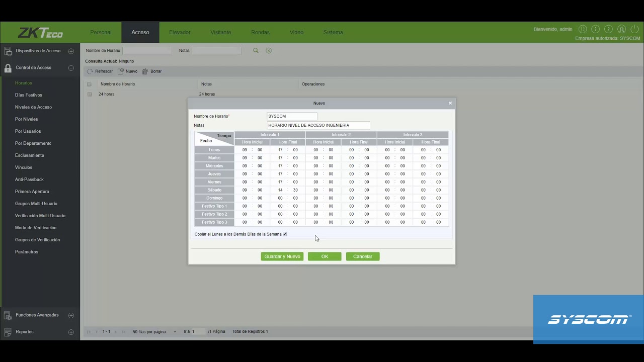The image size is (644, 362).
Task: Open the info (i) icon in header
Action: 596,29
